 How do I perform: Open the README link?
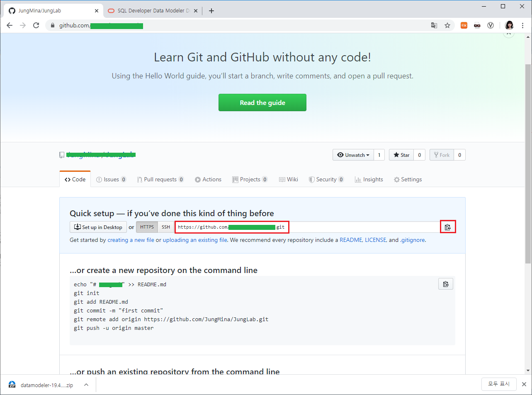[351, 240]
